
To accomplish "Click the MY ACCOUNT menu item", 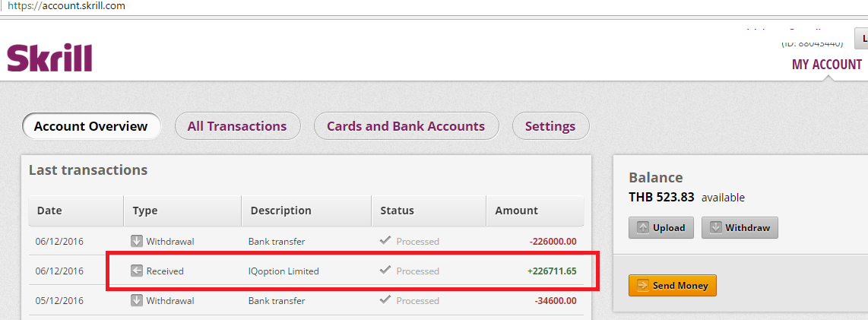I will click(x=827, y=64).
